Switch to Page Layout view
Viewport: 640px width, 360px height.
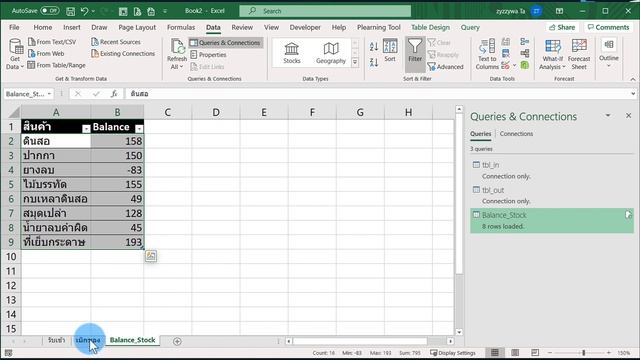tap(515, 353)
